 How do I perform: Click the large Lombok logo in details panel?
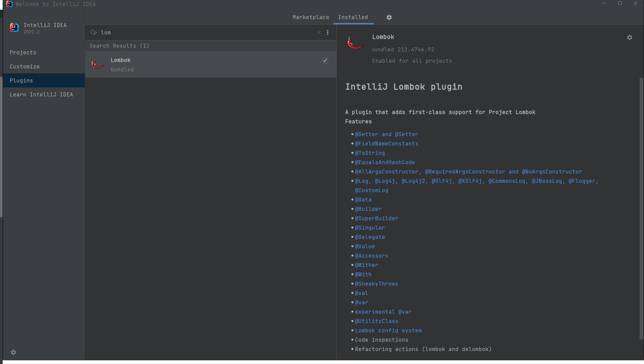pos(355,43)
